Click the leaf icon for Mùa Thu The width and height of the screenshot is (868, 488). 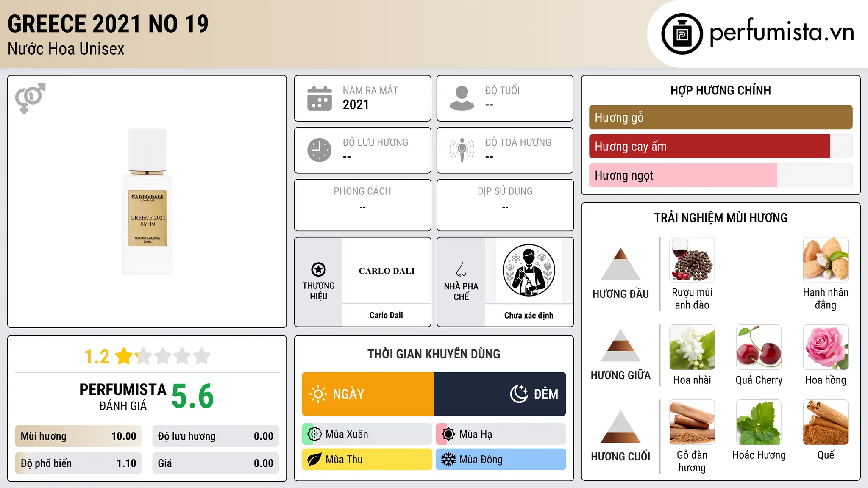(x=314, y=460)
